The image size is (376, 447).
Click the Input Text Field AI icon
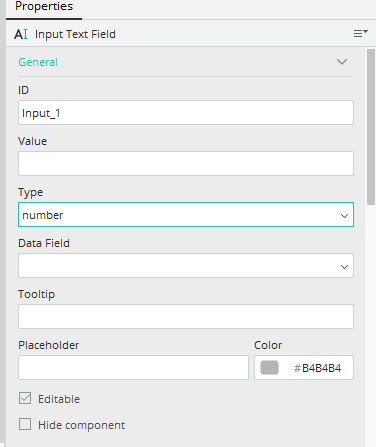coord(21,34)
